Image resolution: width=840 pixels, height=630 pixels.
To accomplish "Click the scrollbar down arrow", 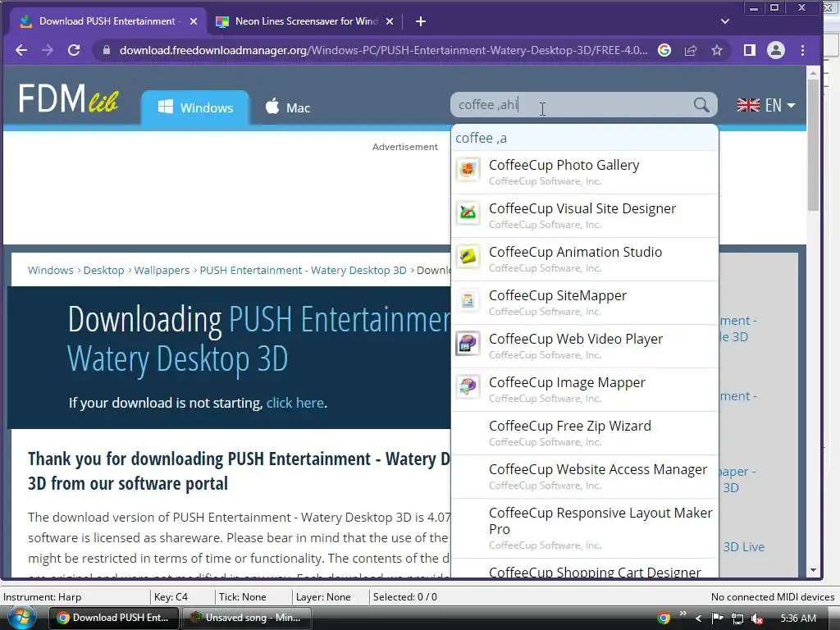I will [813, 571].
